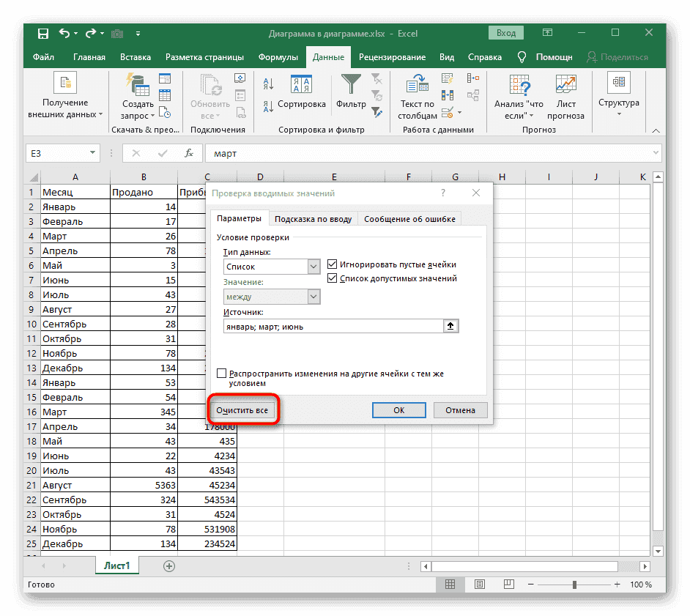Click the Очистить все button

[x=242, y=410]
